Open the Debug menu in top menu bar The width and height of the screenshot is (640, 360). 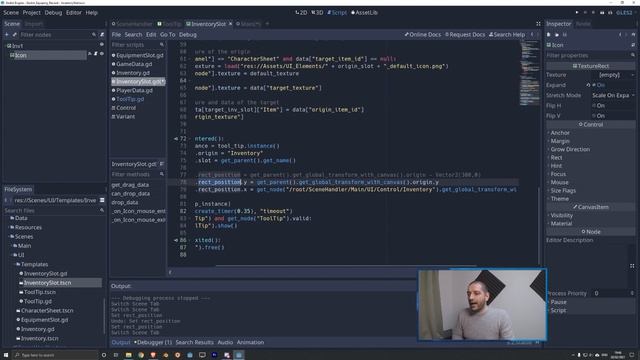tap(53, 13)
